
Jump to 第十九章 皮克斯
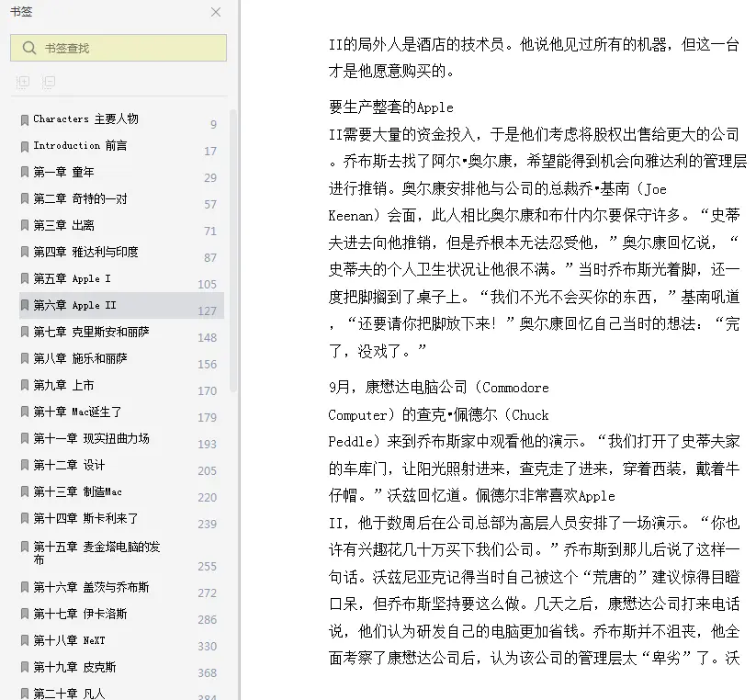tap(74, 667)
